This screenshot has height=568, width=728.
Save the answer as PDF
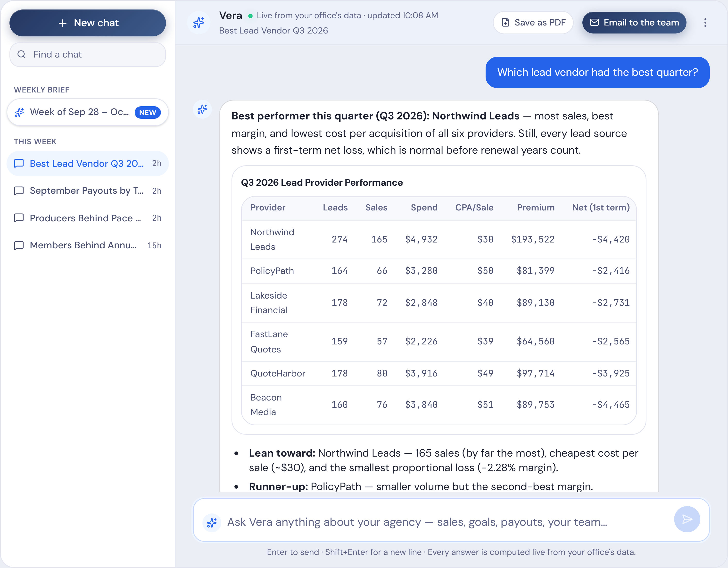(533, 22)
